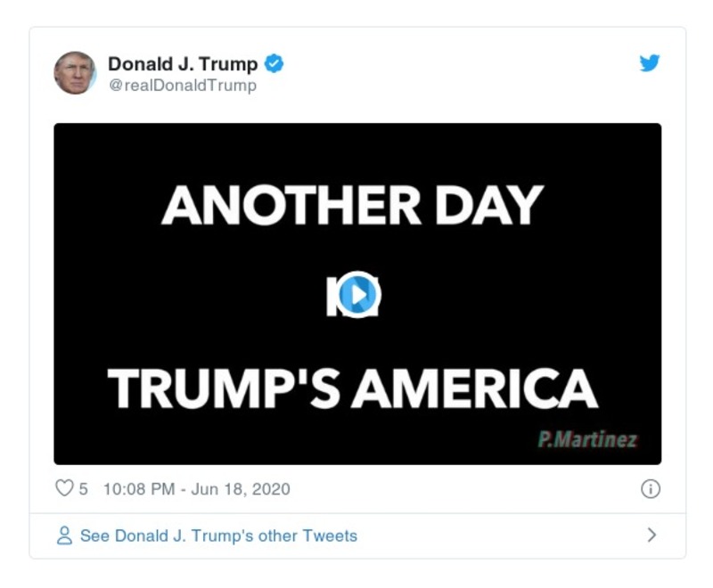This screenshot has width=713, height=588.
Task: Expand other Tweets via the right chevron arrow
Action: 652,534
